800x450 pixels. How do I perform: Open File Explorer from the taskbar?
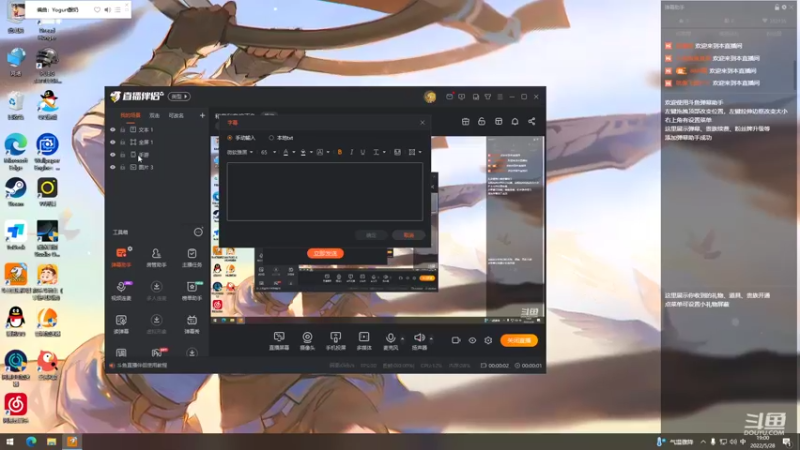(52, 441)
